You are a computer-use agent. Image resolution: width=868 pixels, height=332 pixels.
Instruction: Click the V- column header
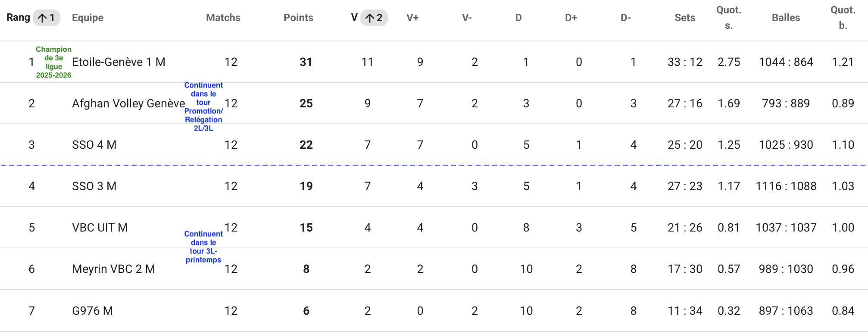(467, 18)
